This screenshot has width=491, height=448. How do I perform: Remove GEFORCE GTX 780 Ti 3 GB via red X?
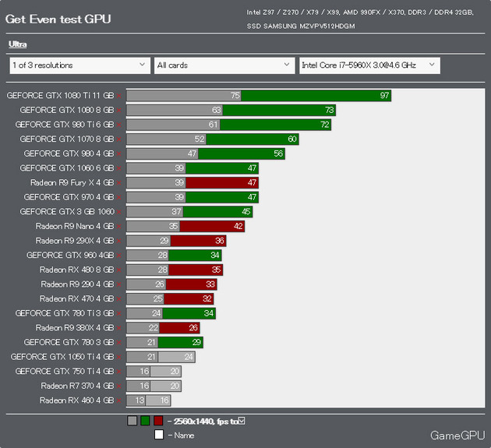[x=119, y=313]
